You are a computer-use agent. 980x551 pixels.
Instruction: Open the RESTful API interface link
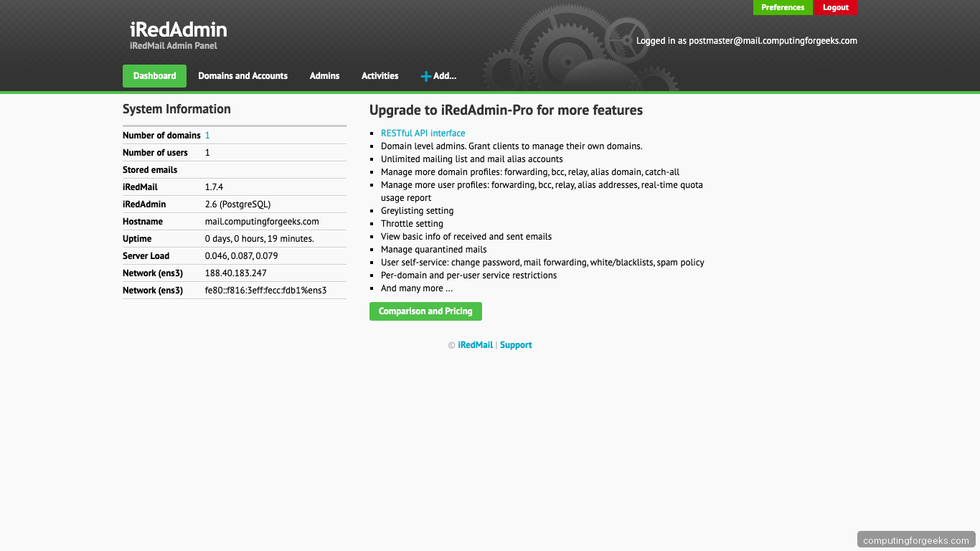coord(423,133)
